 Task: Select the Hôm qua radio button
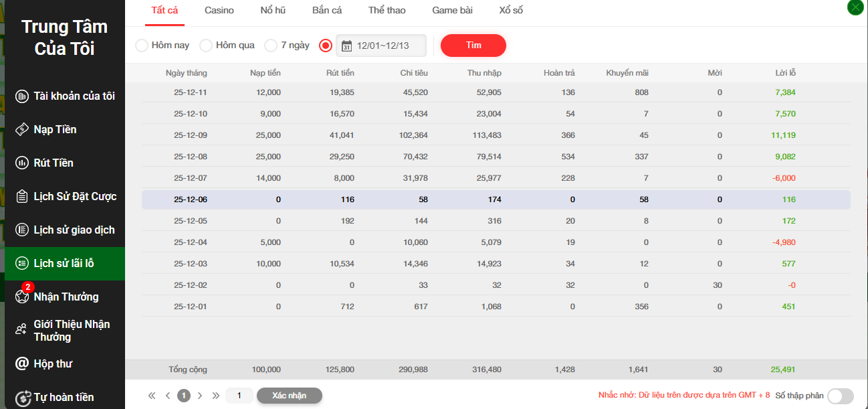(206, 46)
